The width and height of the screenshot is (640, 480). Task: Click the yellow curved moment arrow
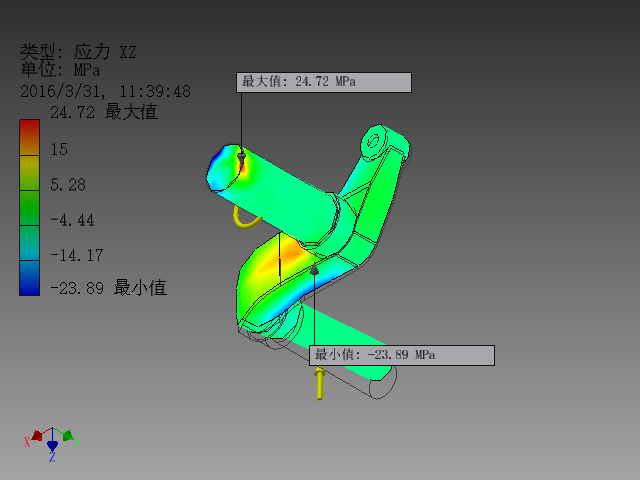(x=246, y=218)
